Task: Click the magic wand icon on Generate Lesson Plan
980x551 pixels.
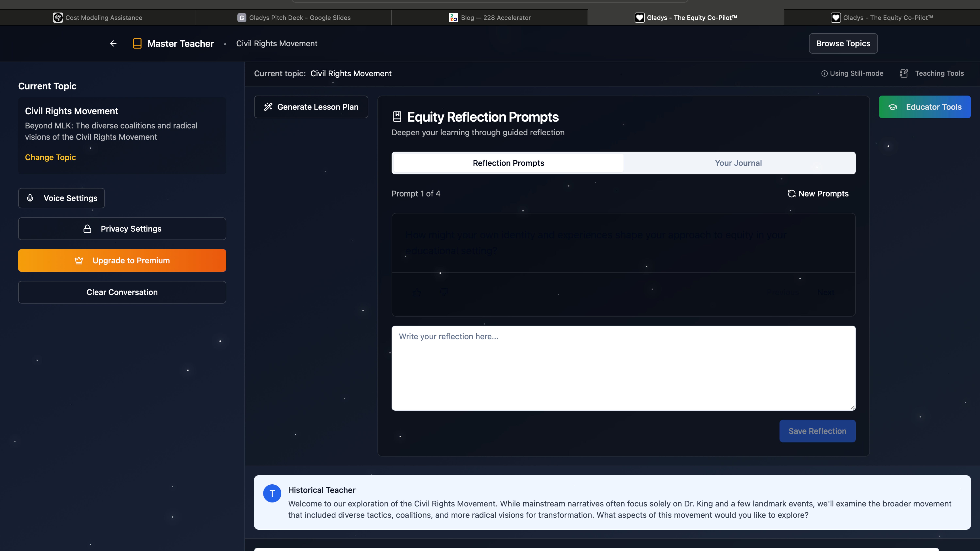Action: tap(268, 107)
